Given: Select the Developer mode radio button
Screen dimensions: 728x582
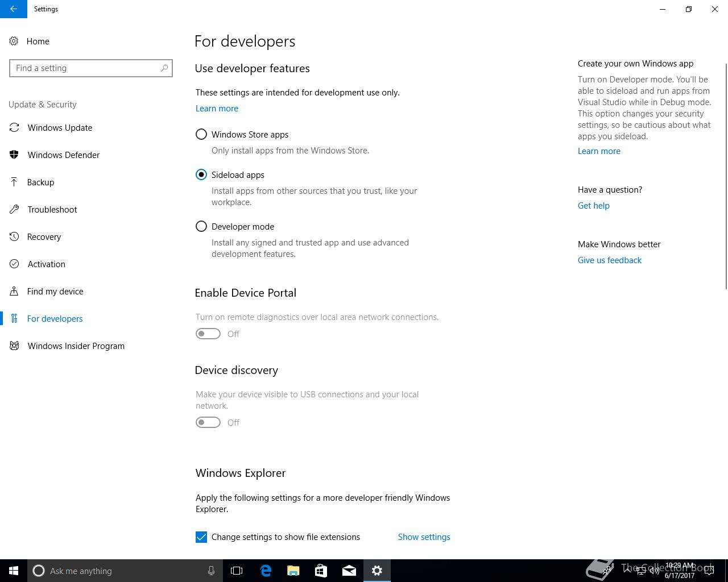Looking at the screenshot, I should pos(201,227).
